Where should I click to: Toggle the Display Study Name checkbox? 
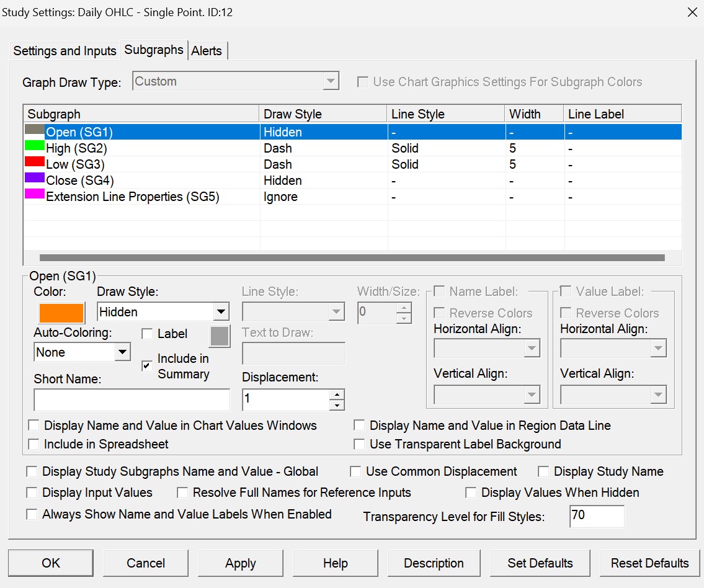(x=543, y=472)
